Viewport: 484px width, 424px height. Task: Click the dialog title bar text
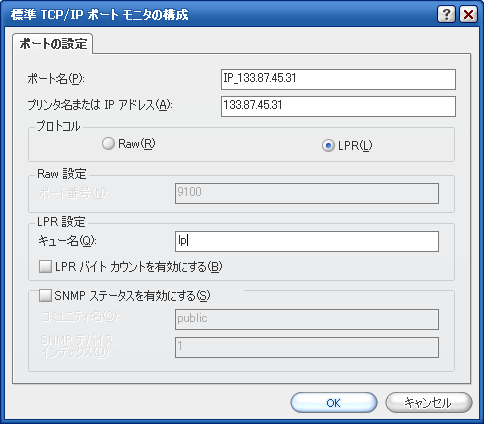(99, 15)
